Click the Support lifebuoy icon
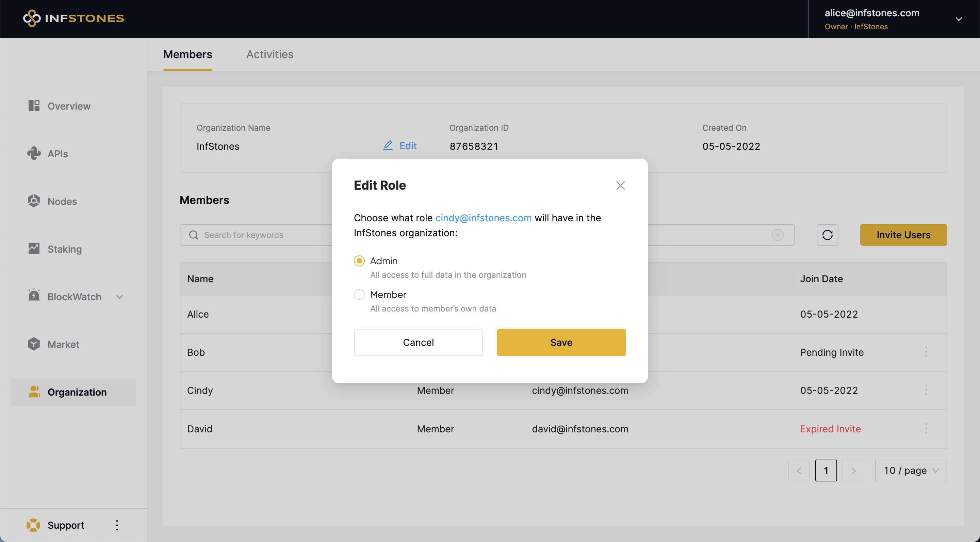980x542 pixels. pos(33,525)
